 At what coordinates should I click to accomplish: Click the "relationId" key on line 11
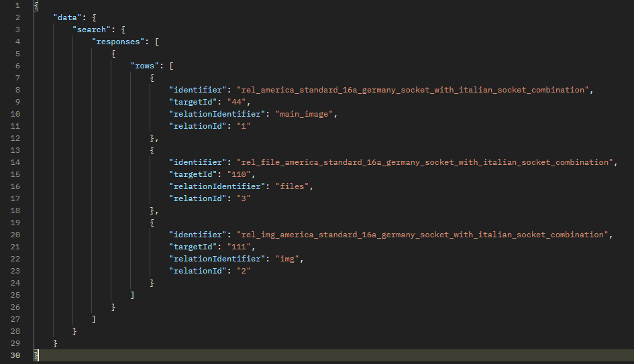(x=198, y=126)
